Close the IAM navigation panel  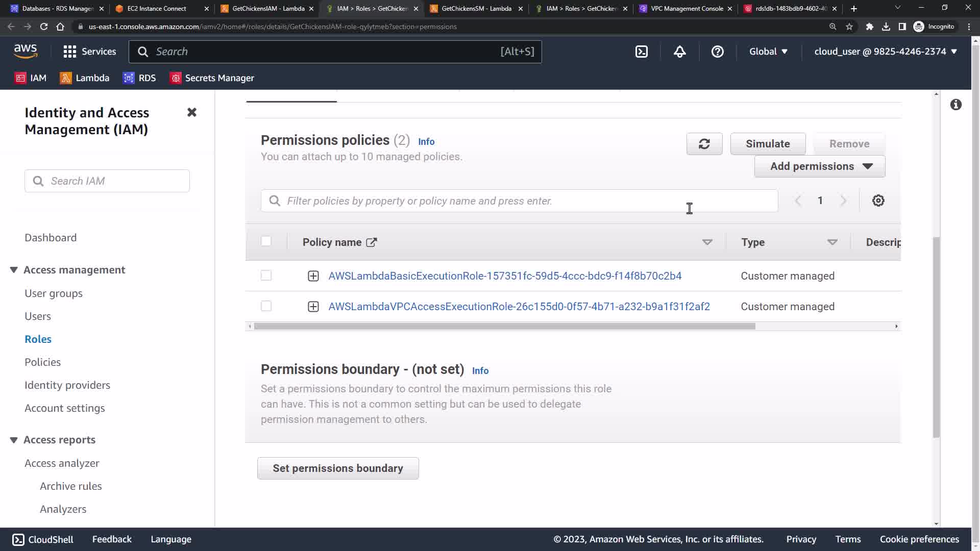click(x=192, y=112)
